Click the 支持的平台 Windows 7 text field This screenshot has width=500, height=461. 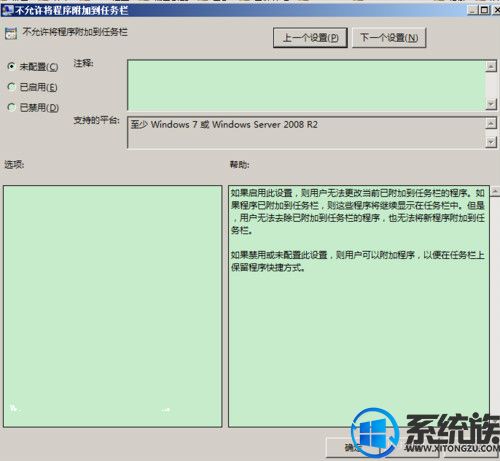point(306,132)
